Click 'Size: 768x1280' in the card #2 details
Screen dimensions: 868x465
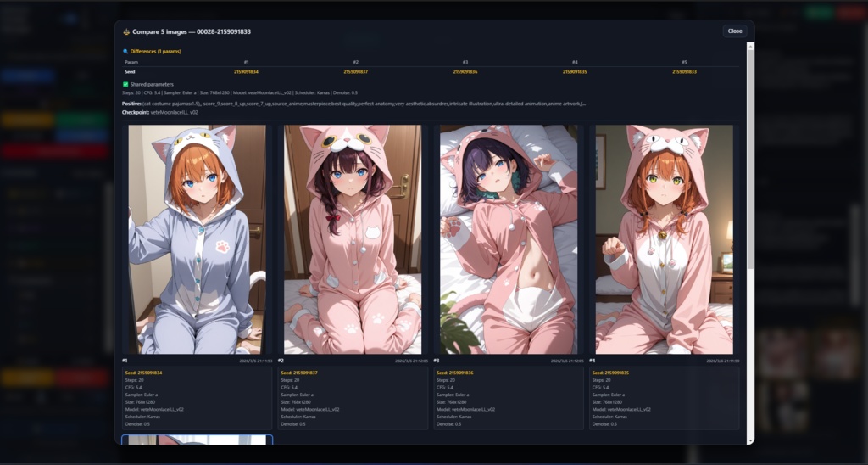coord(296,402)
